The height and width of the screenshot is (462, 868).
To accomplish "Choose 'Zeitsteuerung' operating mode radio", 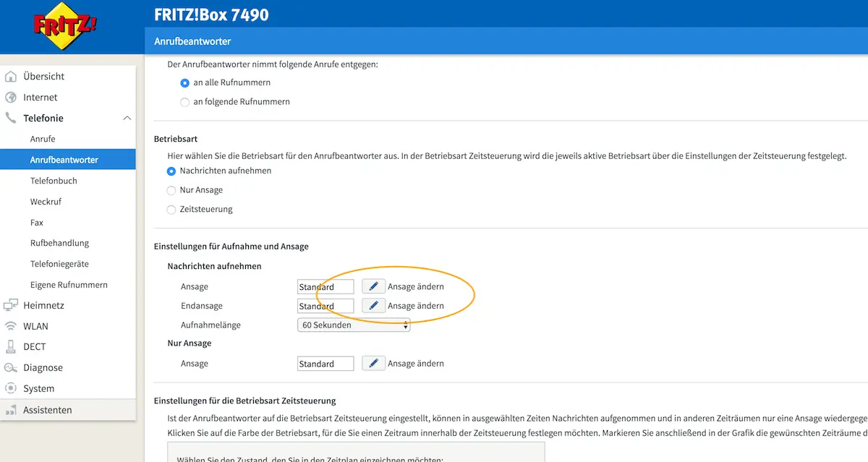I will pos(171,210).
